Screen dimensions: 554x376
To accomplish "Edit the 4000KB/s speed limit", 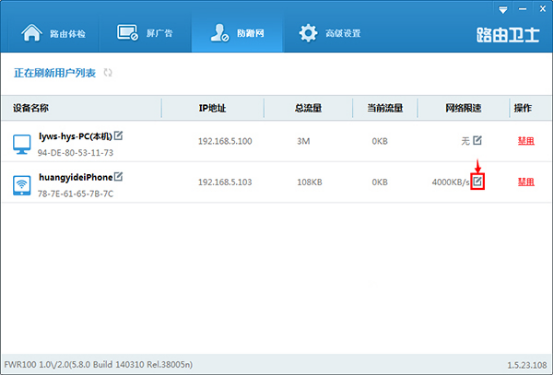I will [x=477, y=182].
